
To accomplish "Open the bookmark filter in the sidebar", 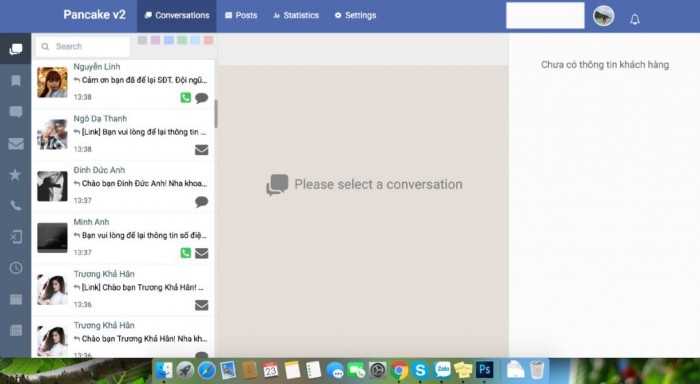I will (x=16, y=80).
